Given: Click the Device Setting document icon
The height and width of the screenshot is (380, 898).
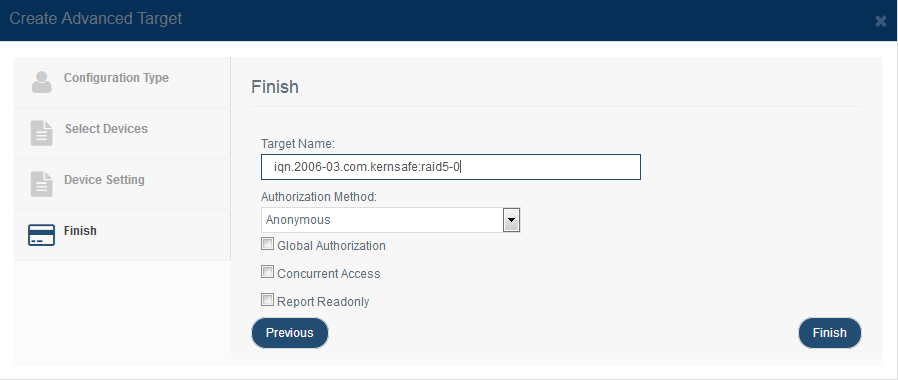Looking at the screenshot, I should click(x=41, y=184).
